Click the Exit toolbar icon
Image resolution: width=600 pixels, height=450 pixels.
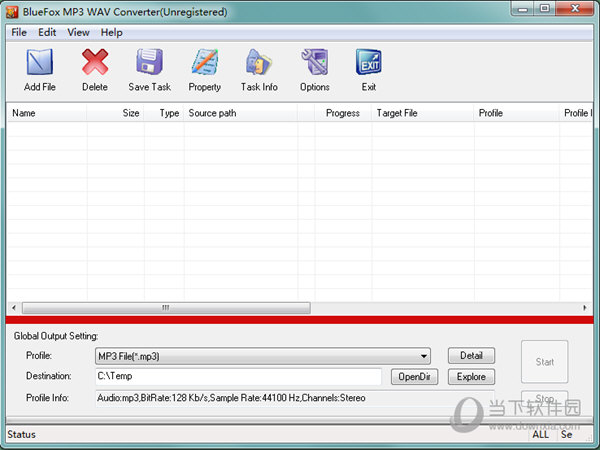coord(369,62)
